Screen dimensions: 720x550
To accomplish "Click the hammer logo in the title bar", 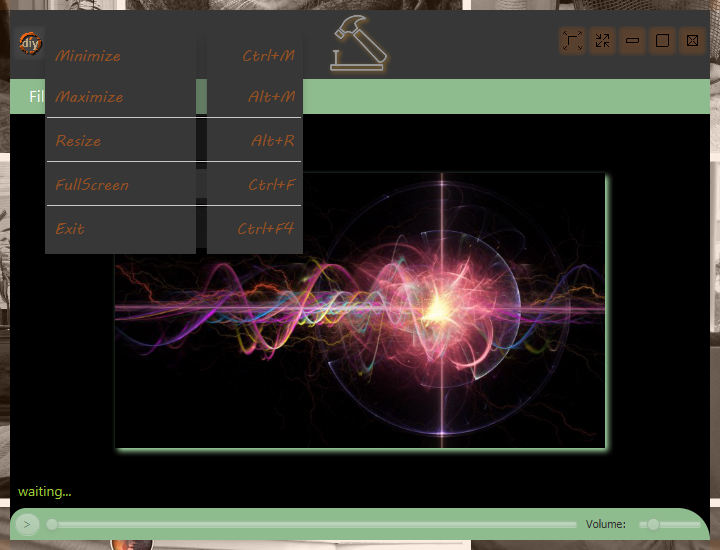I will pos(359,44).
